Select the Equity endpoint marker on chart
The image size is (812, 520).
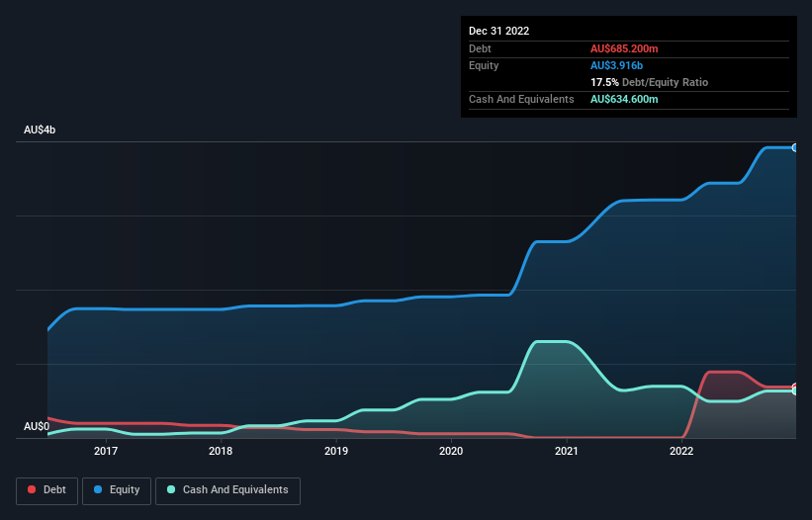click(795, 147)
